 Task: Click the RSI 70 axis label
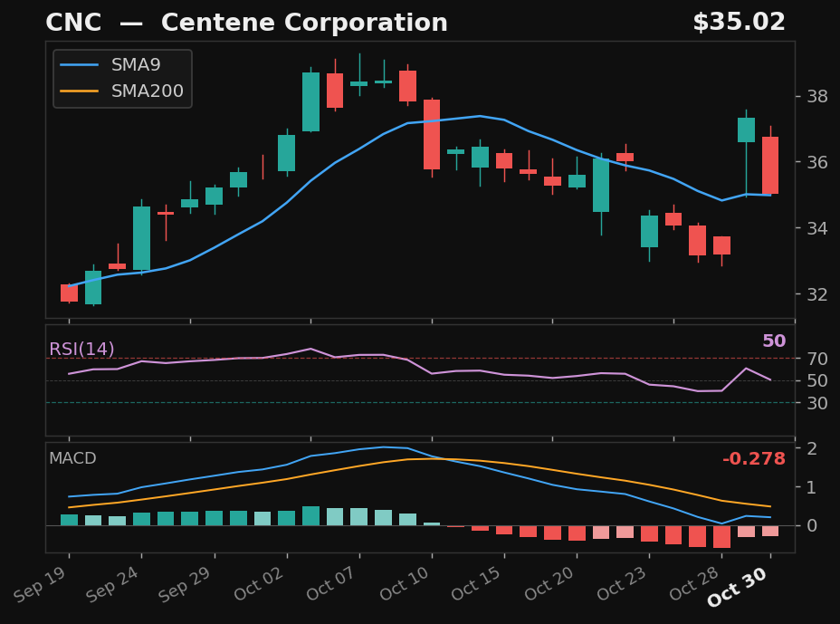[817, 359]
